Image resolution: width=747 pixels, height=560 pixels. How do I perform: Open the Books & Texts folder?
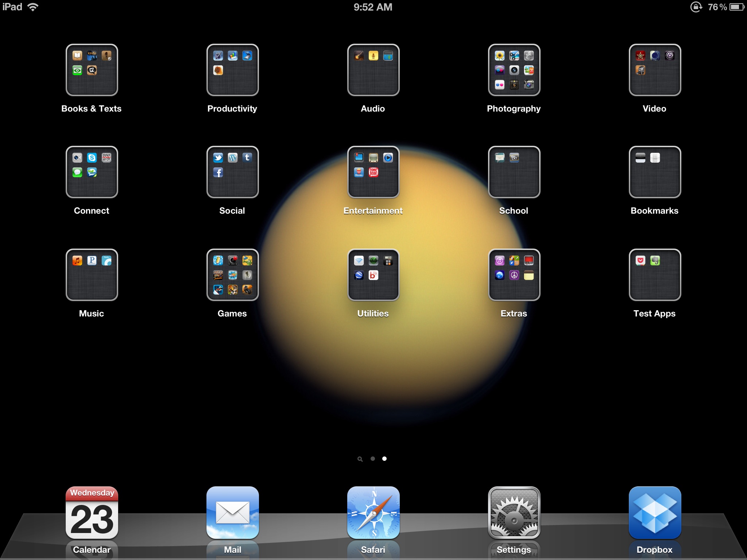tap(92, 70)
